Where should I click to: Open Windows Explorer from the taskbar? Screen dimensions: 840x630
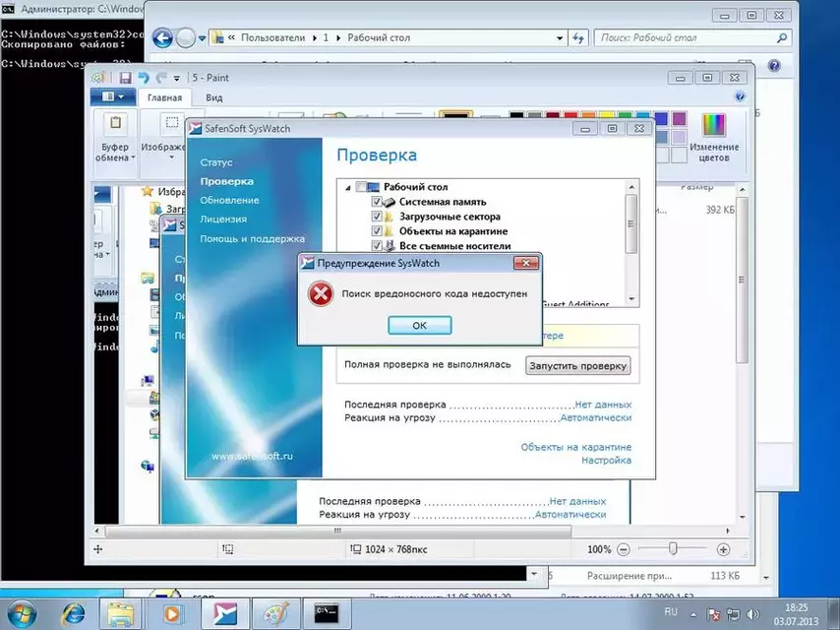[121, 614]
